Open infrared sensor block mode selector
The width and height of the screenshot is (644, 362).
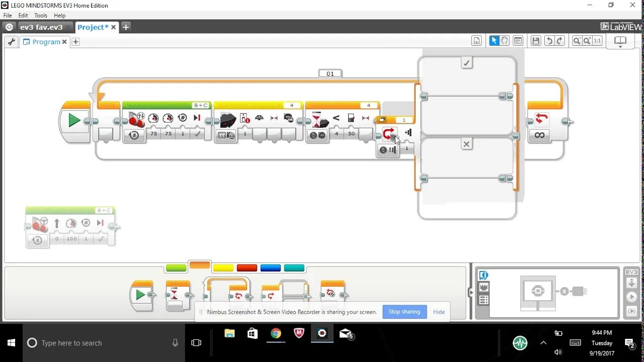(225, 135)
